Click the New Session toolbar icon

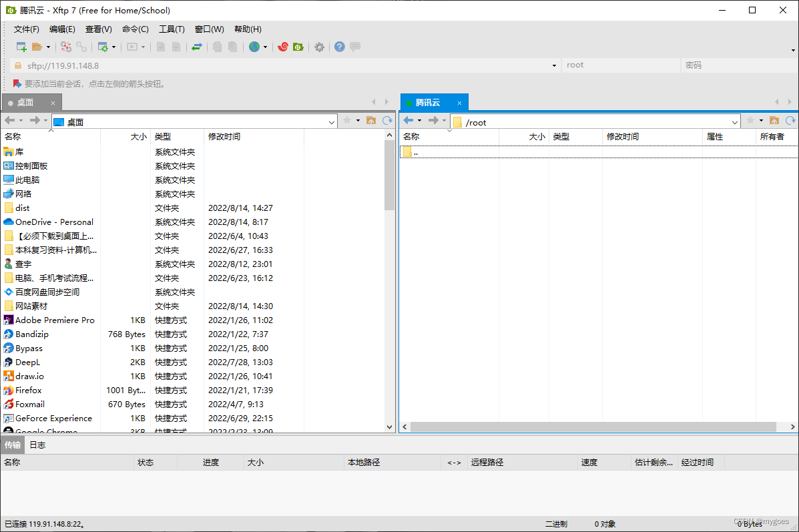click(x=21, y=47)
